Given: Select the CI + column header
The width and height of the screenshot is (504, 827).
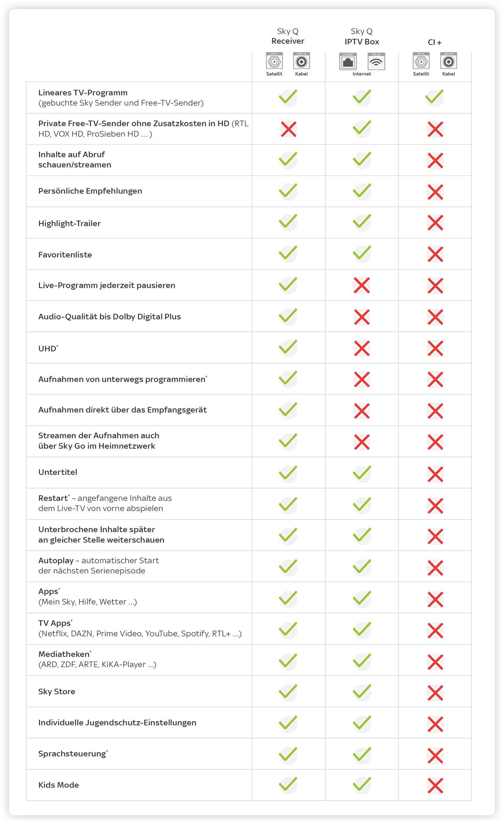Looking at the screenshot, I should (x=435, y=42).
